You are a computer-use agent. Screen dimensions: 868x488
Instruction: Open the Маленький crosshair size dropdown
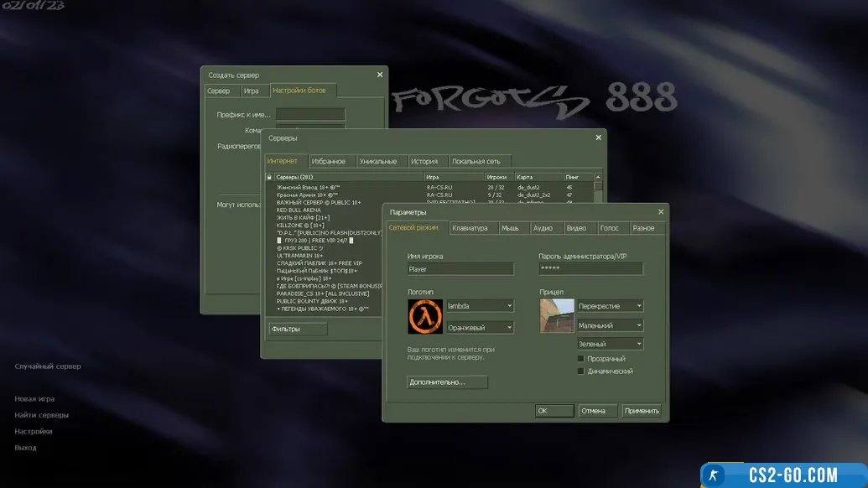click(x=610, y=325)
